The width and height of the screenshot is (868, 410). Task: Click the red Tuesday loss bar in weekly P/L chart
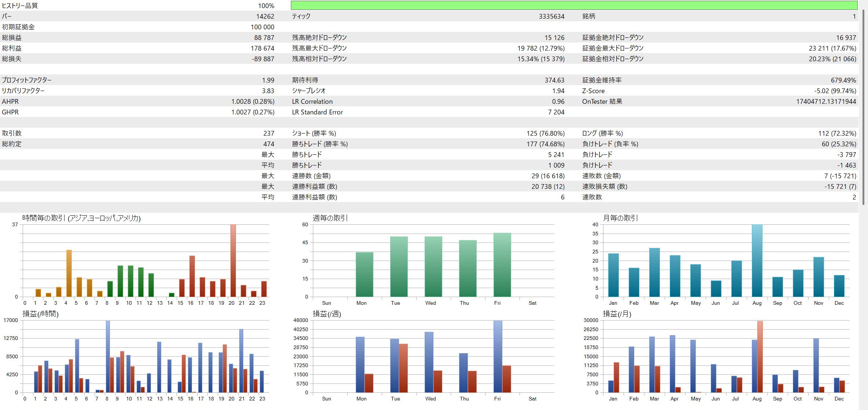403,368
